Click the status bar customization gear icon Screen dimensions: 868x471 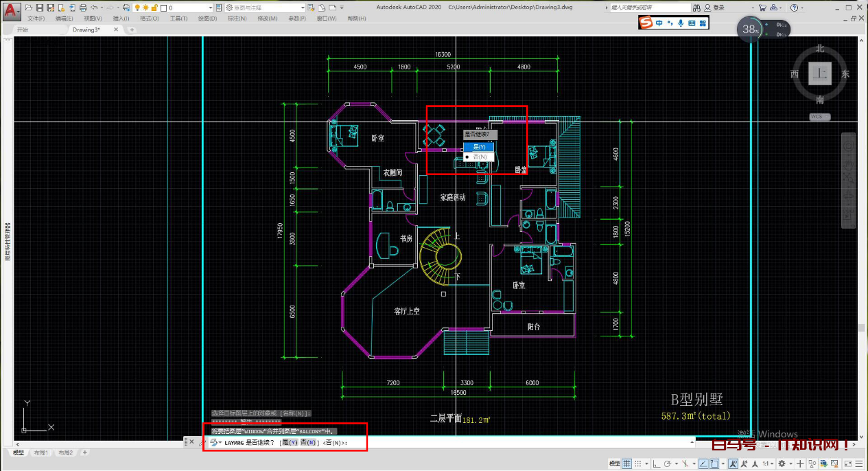860,463
